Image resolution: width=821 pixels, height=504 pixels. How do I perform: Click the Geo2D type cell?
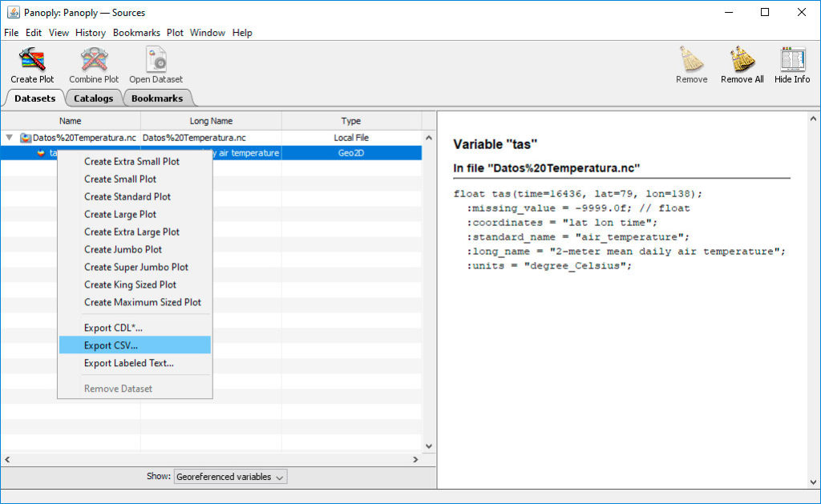click(351, 153)
